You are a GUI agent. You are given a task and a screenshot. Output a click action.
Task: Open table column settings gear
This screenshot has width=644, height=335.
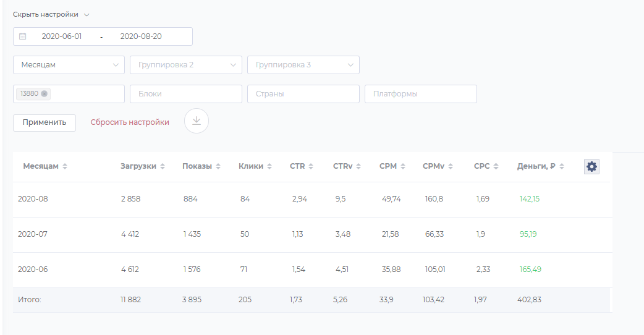tap(591, 166)
